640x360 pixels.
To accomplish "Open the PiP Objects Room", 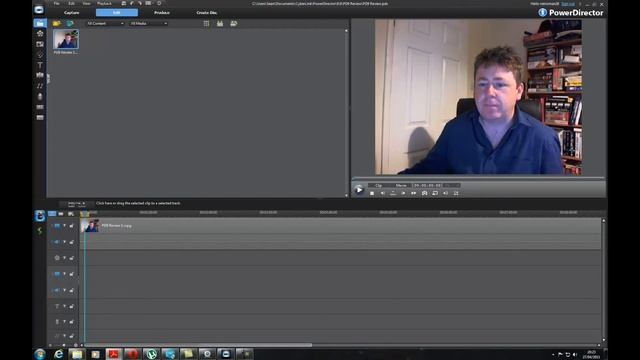I will (40, 44).
